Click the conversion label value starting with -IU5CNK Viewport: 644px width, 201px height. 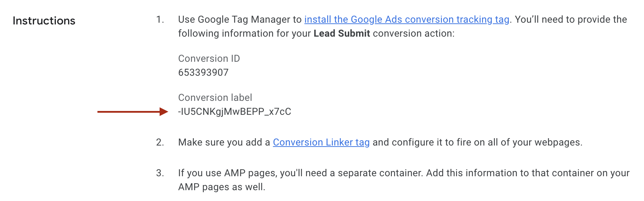click(234, 112)
